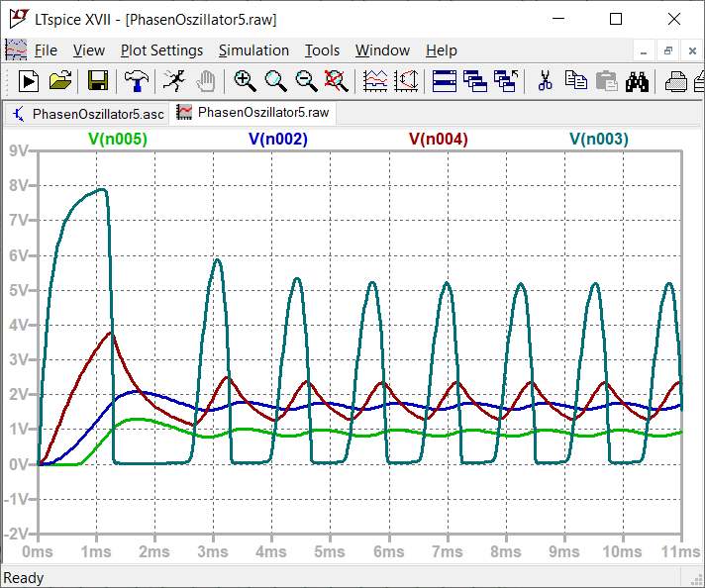The height and width of the screenshot is (588, 705).
Task: Click the Tile Windows toolbar icon
Action: [x=445, y=81]
